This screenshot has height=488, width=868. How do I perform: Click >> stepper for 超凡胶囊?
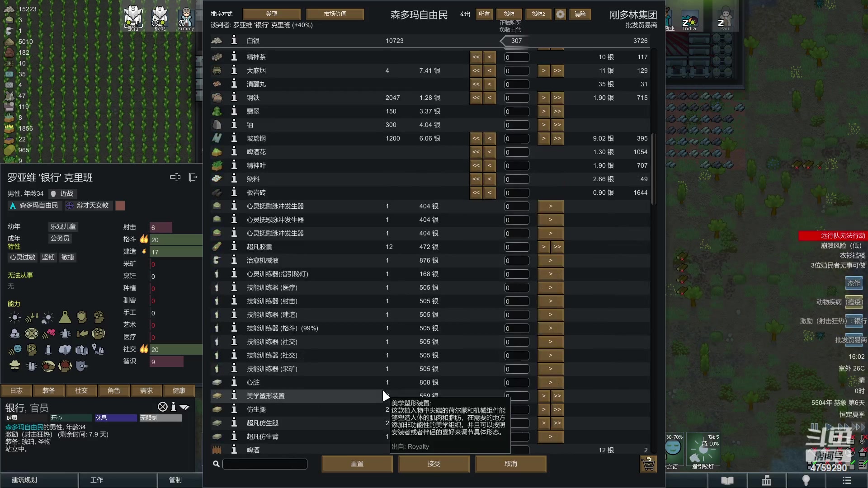(557, 247)
